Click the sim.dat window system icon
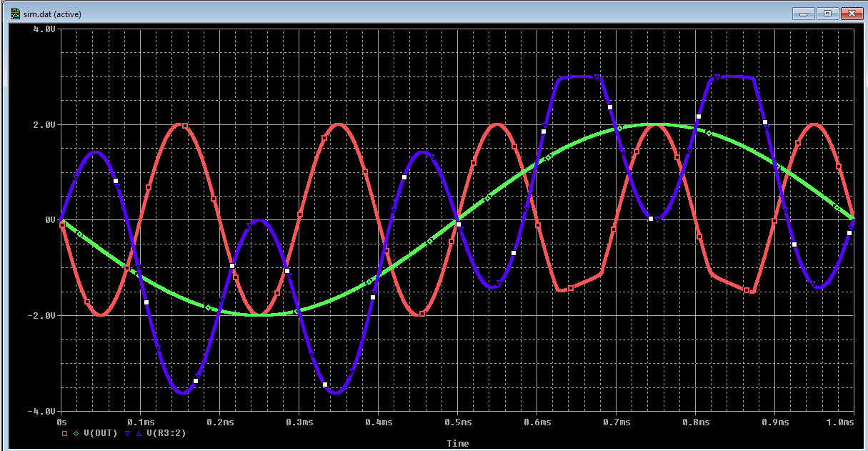Screen dimensions: 868x451 coord(16,13)
